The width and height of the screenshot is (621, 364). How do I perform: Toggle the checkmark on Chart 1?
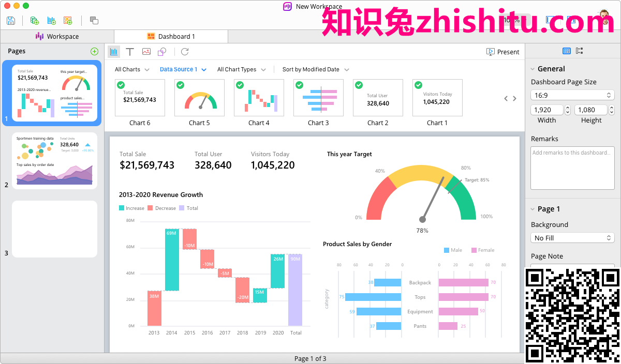tap(418, 85)
